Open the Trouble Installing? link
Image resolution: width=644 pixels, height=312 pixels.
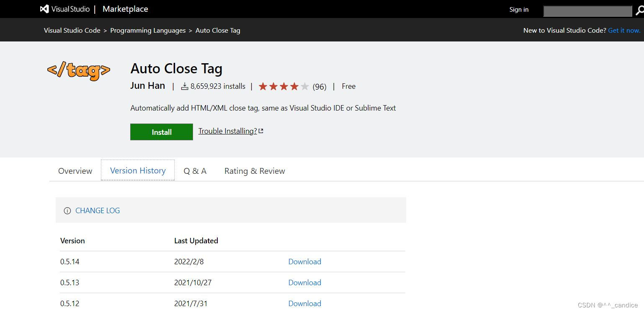(228, 131)
